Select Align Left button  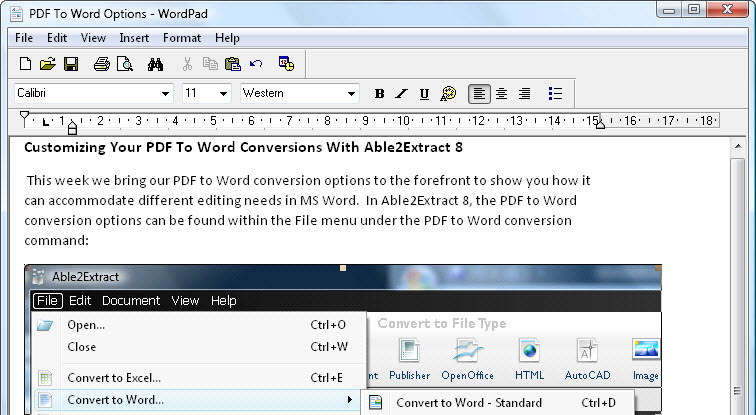pos(479,94)
